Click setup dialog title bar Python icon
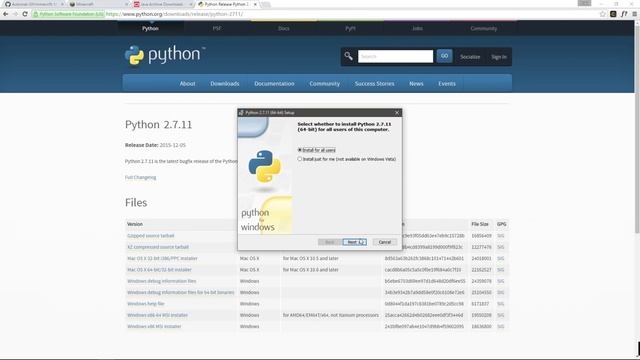The image size is (640, 360). 241,113
